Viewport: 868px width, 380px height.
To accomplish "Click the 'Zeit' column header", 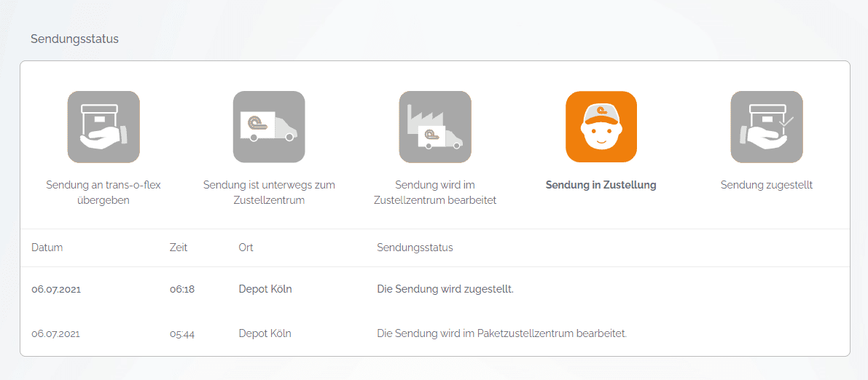I will (x=179, y=248).
